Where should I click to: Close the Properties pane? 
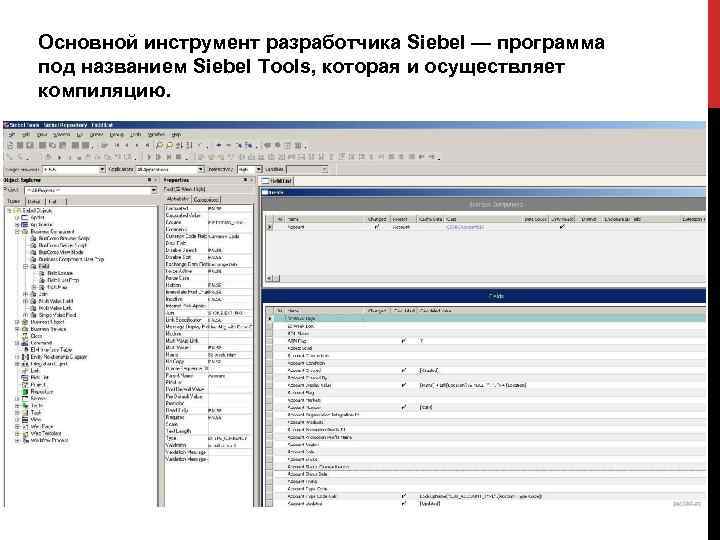[252, 180]
